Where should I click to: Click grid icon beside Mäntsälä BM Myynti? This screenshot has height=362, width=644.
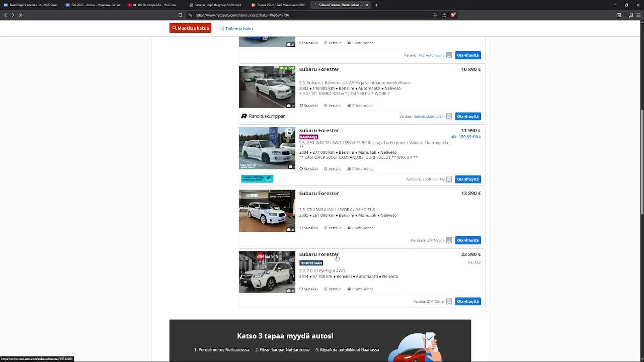pos(449,240)
